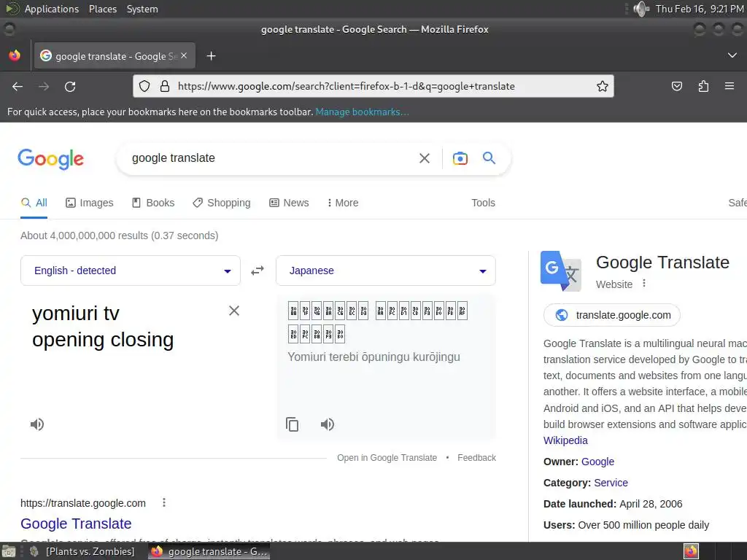Follow the Owner: Google link
The image size is (747, 560).
[x=597, y=462]
